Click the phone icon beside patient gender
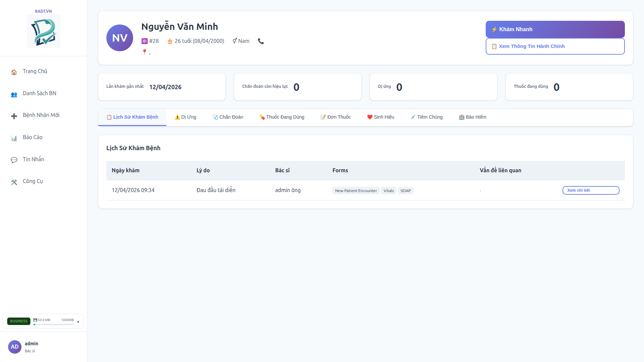This screenshot has height=362, width=644. [261, 41]
